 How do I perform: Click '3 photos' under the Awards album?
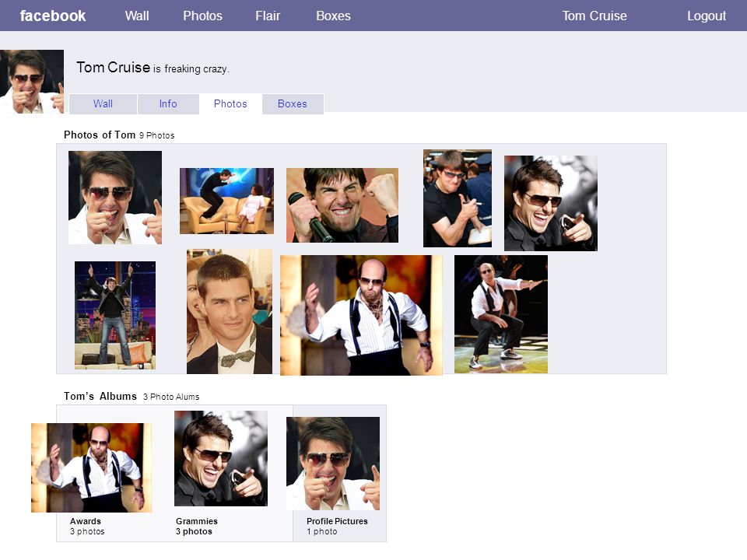point(87,532)
